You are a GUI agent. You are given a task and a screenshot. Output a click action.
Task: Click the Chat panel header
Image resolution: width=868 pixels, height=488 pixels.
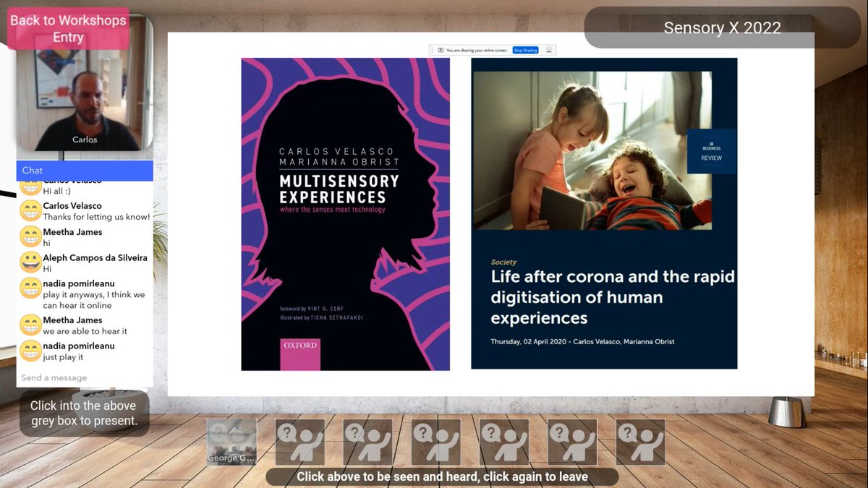tap(85, 171)
